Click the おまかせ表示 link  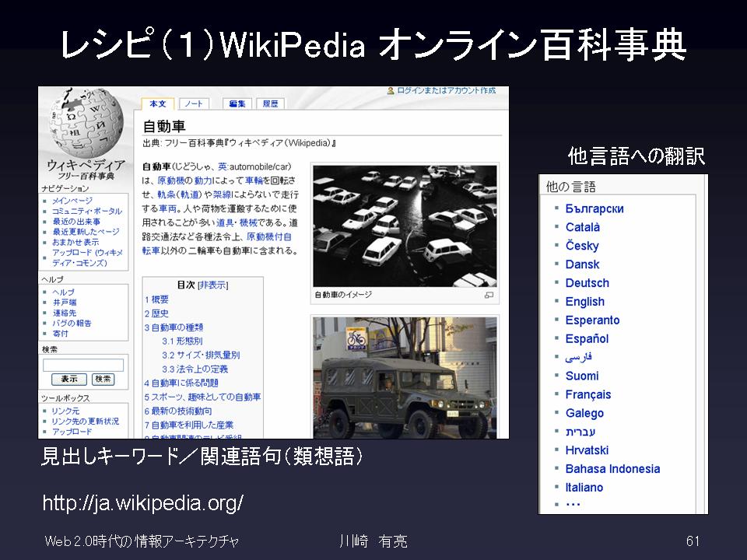pyautogui.click(x=75, y=243)
